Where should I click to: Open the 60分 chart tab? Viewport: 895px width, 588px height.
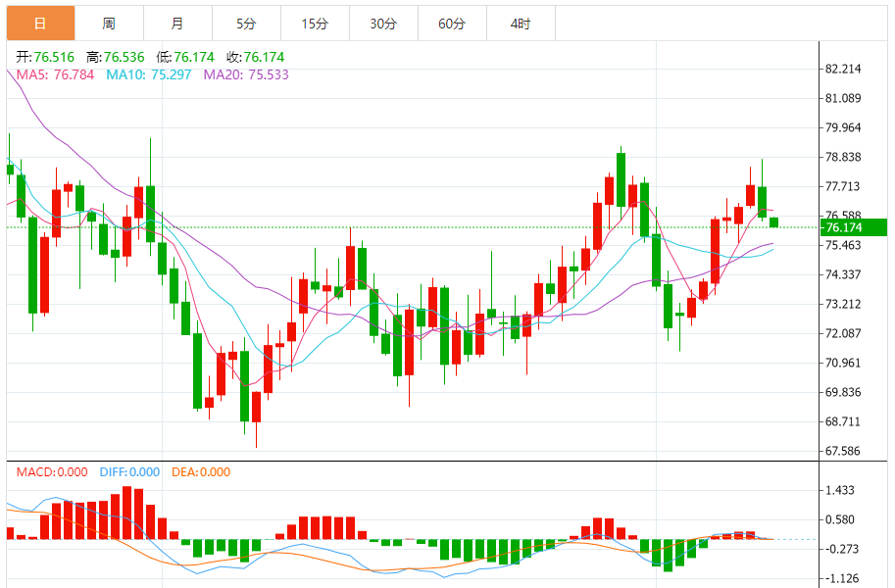point(452,24)
